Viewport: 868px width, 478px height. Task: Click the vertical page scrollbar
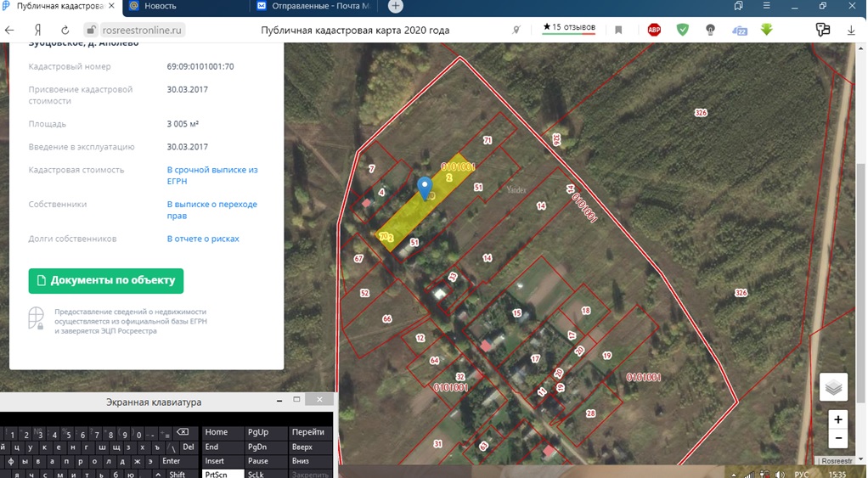point(863,282)
